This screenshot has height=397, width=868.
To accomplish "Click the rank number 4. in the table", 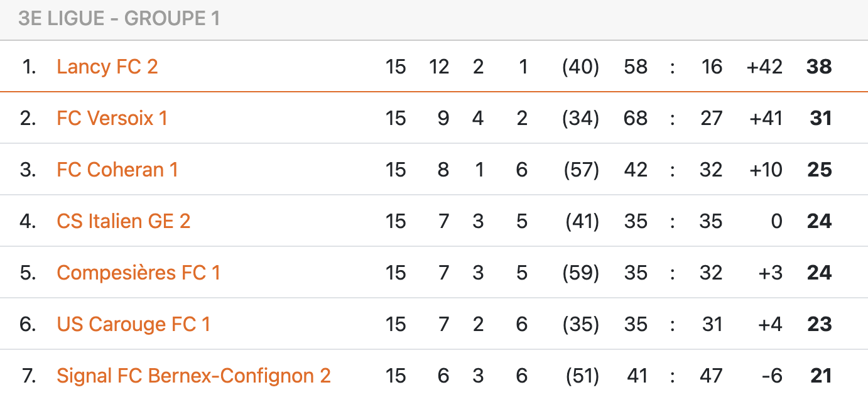I will (28, 221).
